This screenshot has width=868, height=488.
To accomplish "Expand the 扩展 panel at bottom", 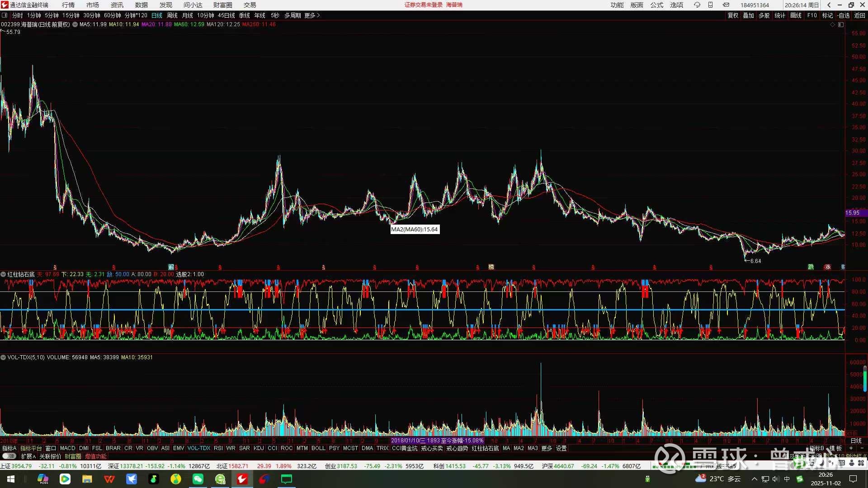I will click(x=28, y=456).
